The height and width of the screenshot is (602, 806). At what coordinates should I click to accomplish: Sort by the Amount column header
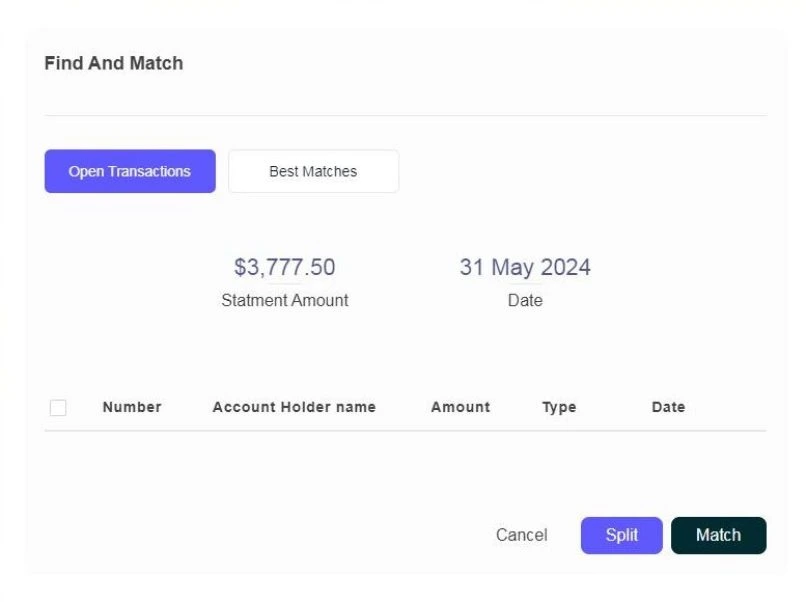pos(460,407)
